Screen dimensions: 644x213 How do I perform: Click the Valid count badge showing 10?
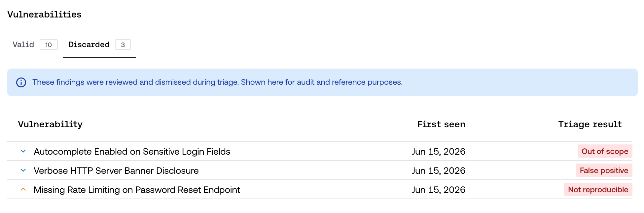pos(49,45)
